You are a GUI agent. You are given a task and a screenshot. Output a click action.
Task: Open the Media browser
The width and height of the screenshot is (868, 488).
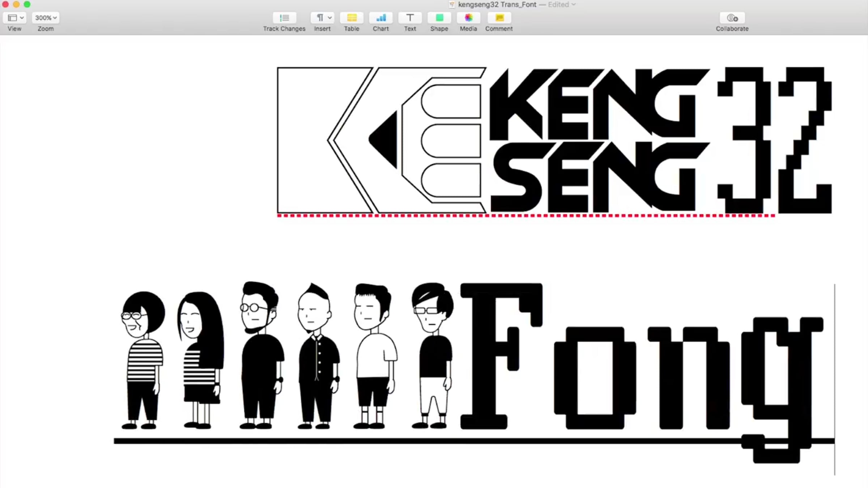pyautogui.click(x=468, y=18)
